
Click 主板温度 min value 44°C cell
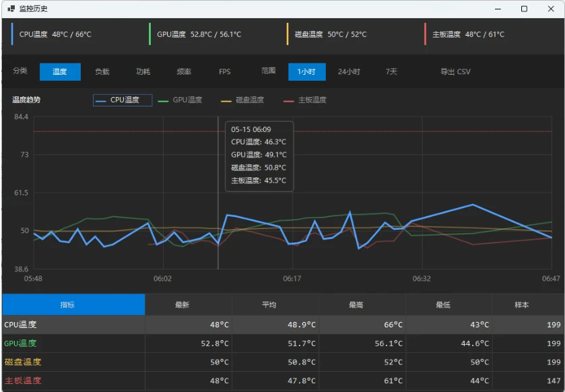click(449, 381)
